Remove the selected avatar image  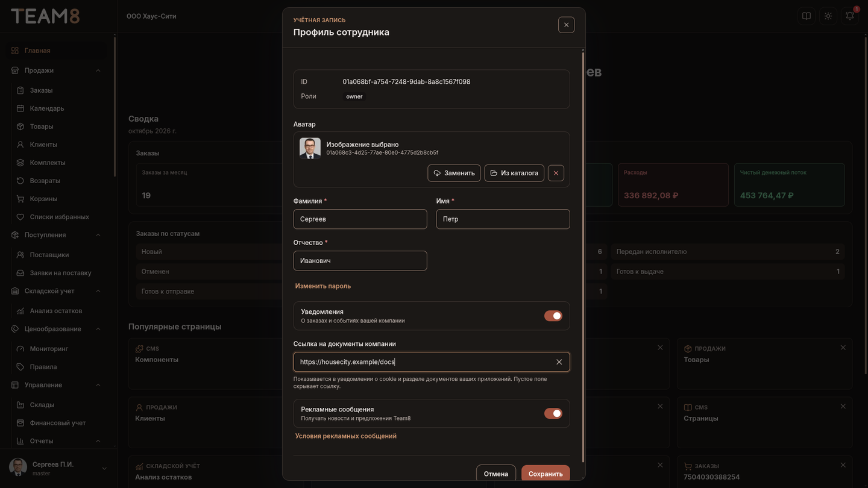pos(556,173)
